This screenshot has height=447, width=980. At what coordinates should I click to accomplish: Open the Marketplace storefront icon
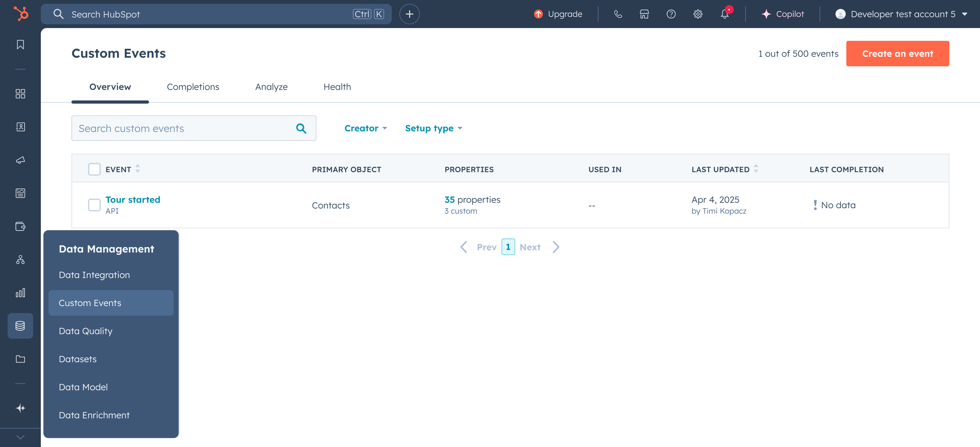coord(644,14)
